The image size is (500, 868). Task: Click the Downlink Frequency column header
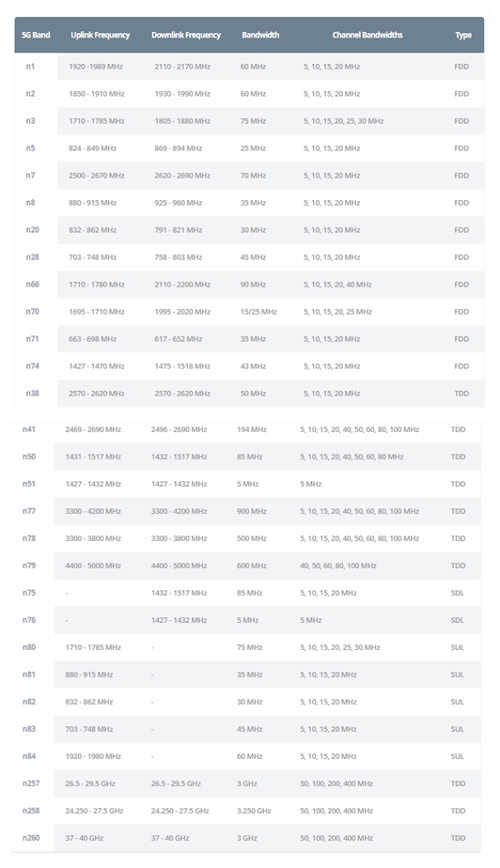pyautogui.click(x=186, y=35)
